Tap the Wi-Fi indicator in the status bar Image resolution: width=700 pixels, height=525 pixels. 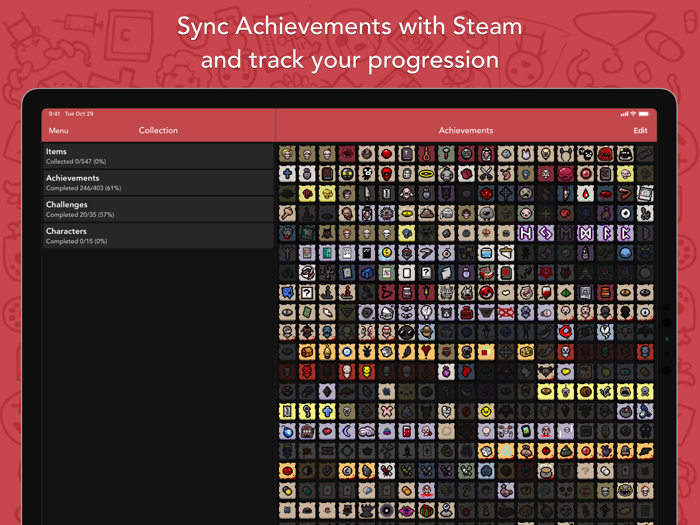pyautogui.click(x=633, y=114)
